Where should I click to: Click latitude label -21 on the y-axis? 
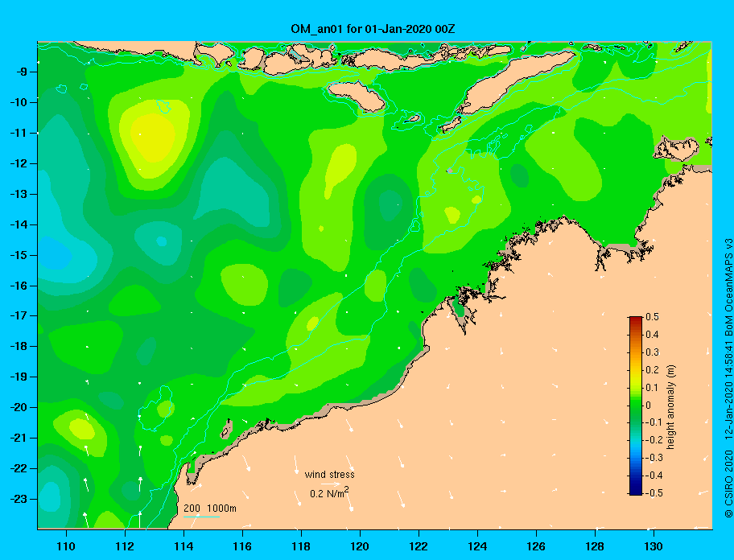click(x=19, y=438)
